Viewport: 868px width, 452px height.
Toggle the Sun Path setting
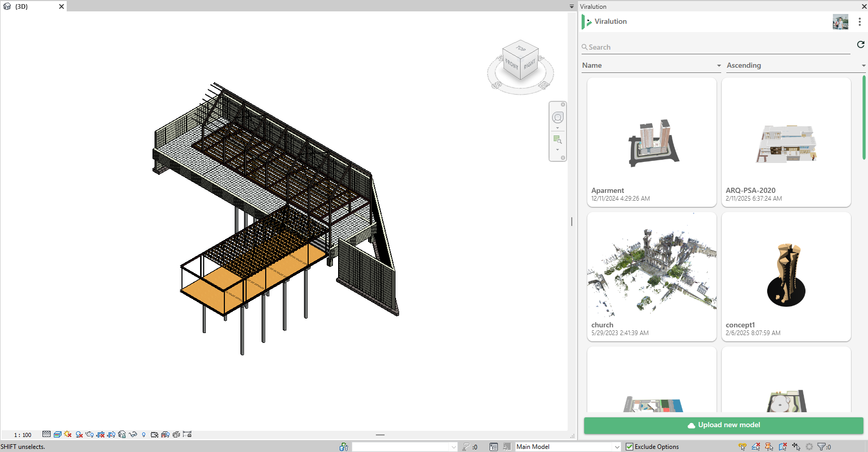coord(68,434)
